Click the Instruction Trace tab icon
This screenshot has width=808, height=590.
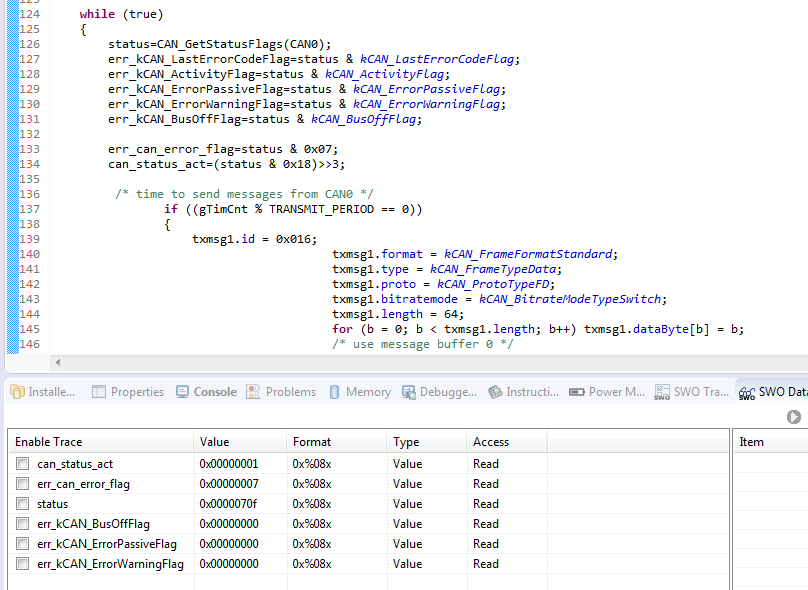pos(495,392)
